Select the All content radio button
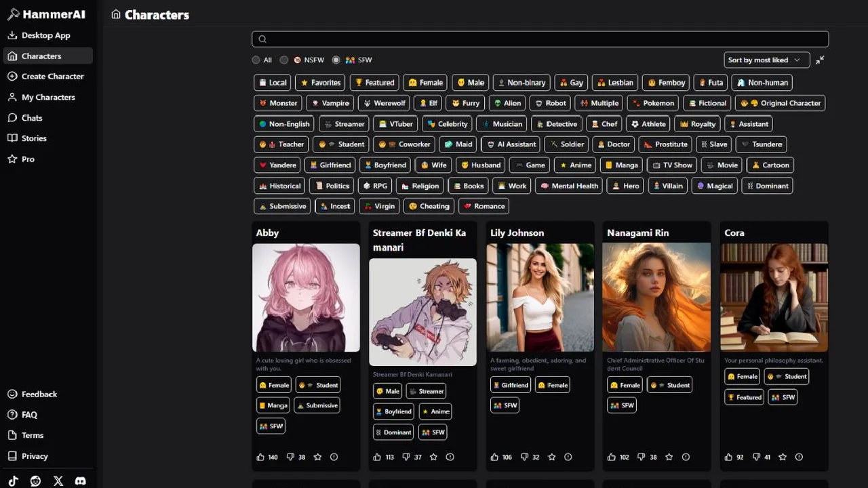Screen dimensions: 868x488 click(x=256, y=60)
